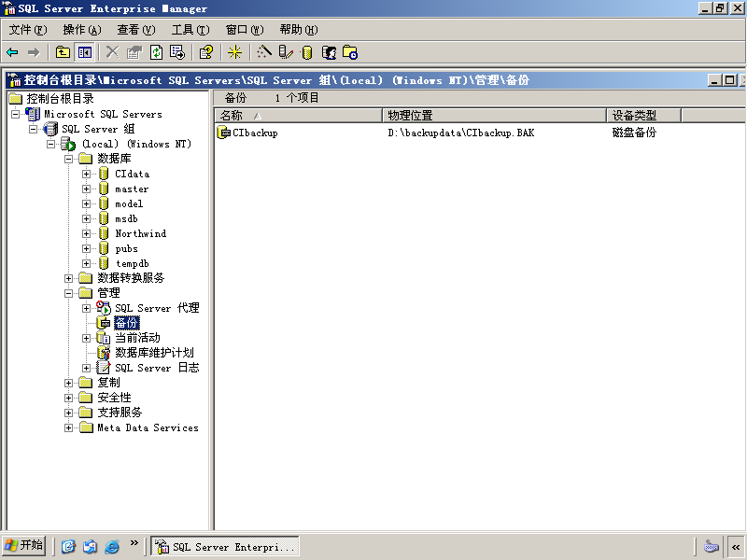Collapse the SQL Server 组 node
747x560 pixels.
34,129
